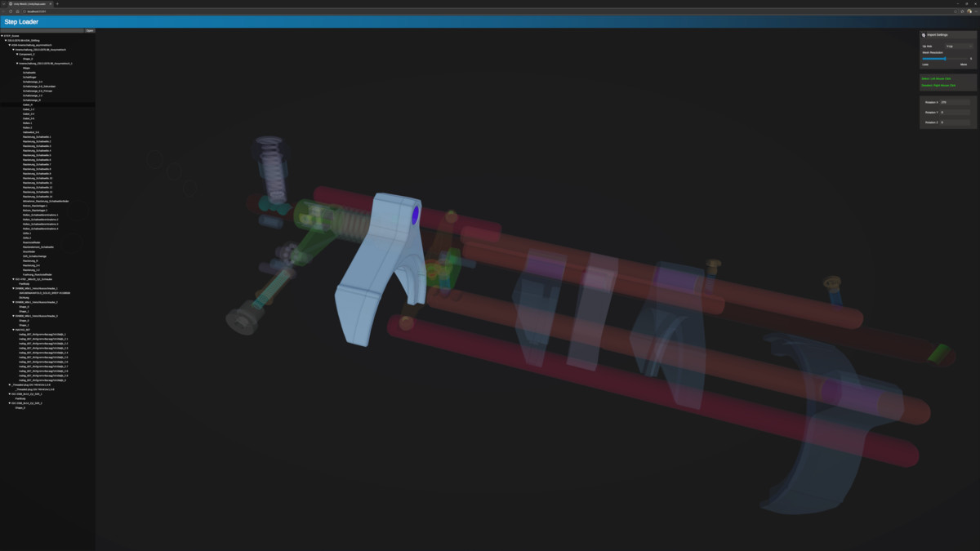Reload the page with the refresh icon
The image size is (980, 551).
pyautogui.click(x=11, y=11)
